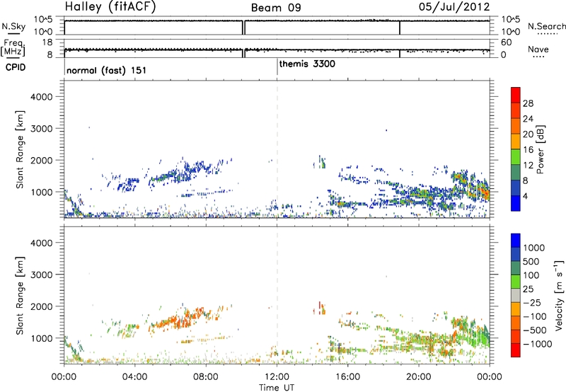The width and height of the screenshot is (566, 392).
Task: Click the '4000' tick on power panel
Action: click(42, 97)
